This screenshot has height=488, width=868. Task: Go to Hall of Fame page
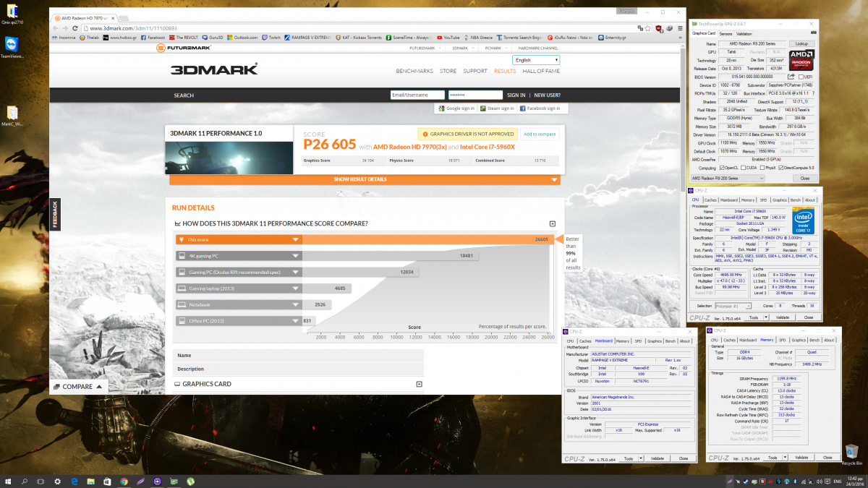[x=541, y=71]
